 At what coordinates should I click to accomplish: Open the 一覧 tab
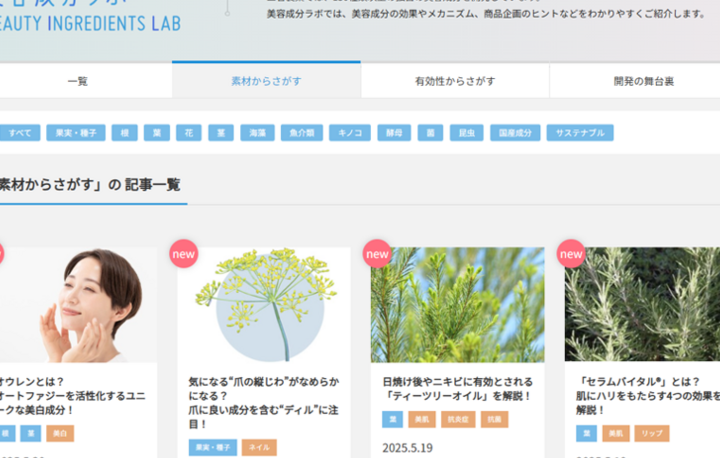[78, 81]
